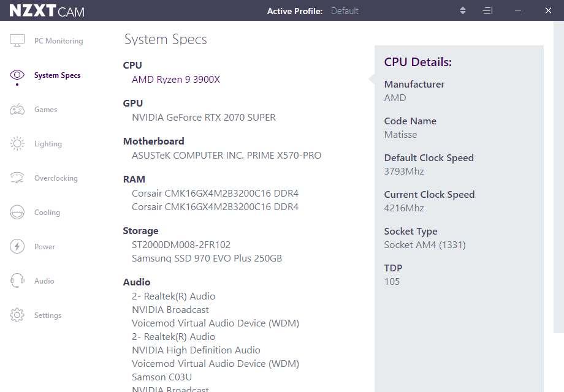The height and width of the screenshot is (392, 564).
Task: Open the Overclocking gauge icon
Action: point(17,178)
